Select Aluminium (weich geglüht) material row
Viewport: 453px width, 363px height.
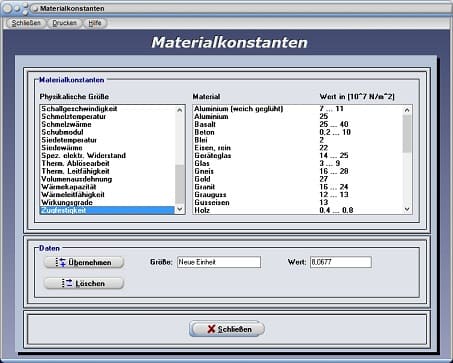298,109
